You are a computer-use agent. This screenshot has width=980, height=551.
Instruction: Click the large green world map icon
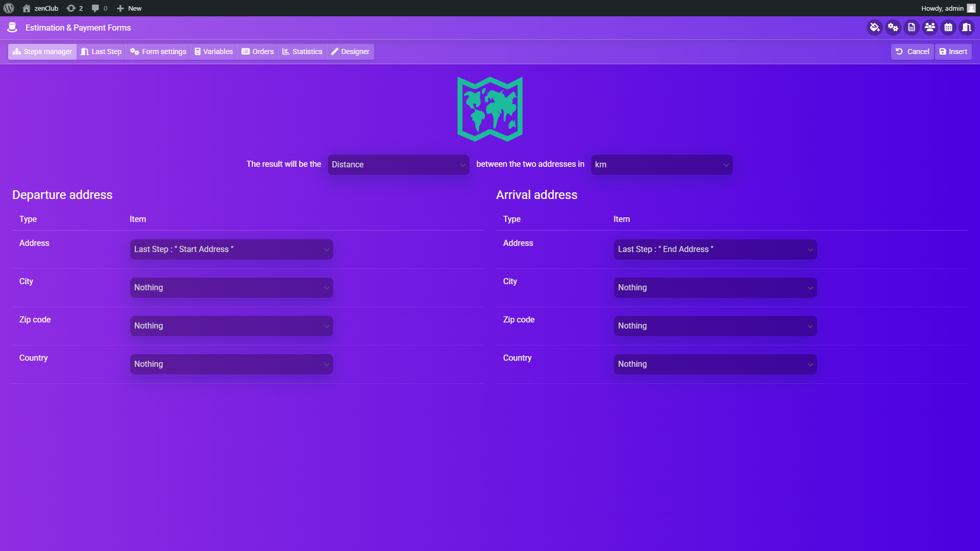pyautogui.click(x=490, y=109)
